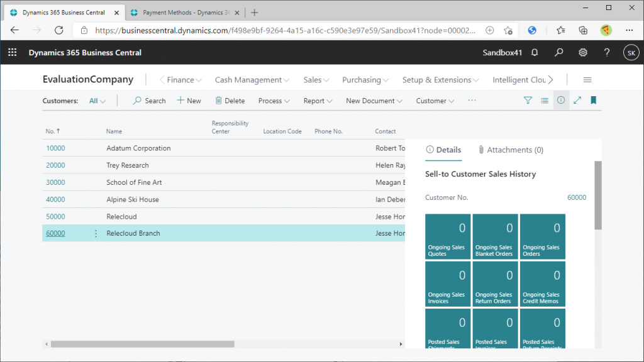Click Search in the Customers action bar
Viewport: 644px width, 362px height.
pos(149,101)
